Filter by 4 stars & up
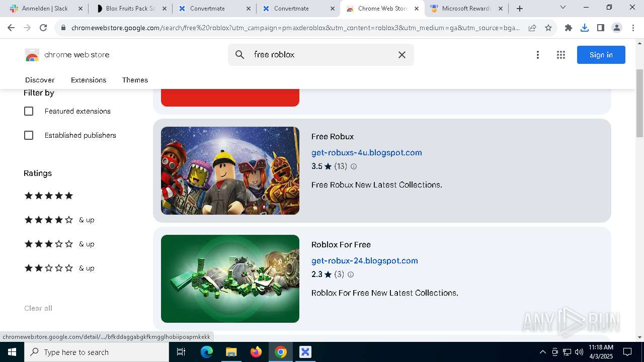This screenshot has width=644, height=362. 59,220
